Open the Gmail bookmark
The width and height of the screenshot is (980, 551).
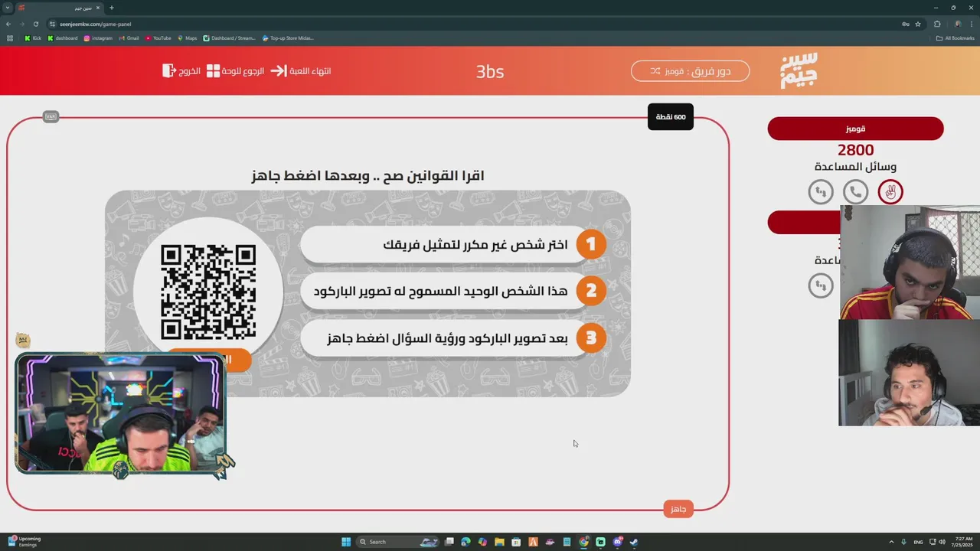point(129,37)
